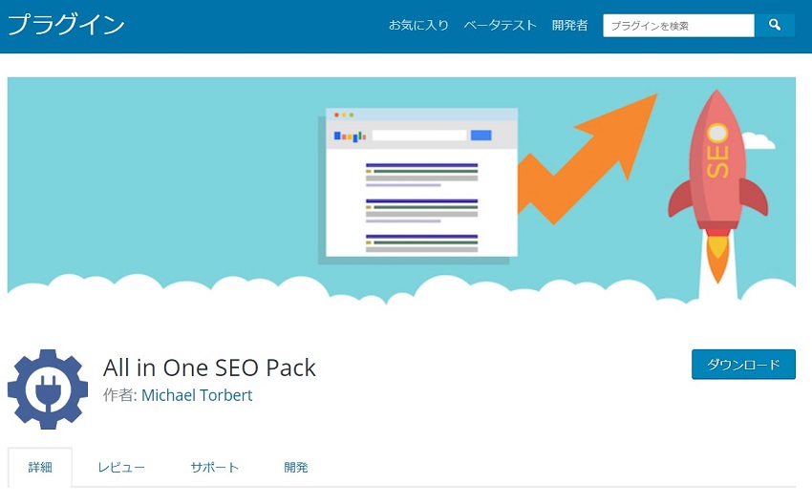Image resolution: width=812 pixels, height=504 pixels.
Task: Focus the プラグインを検索 search field
Action: pos(678,26)
